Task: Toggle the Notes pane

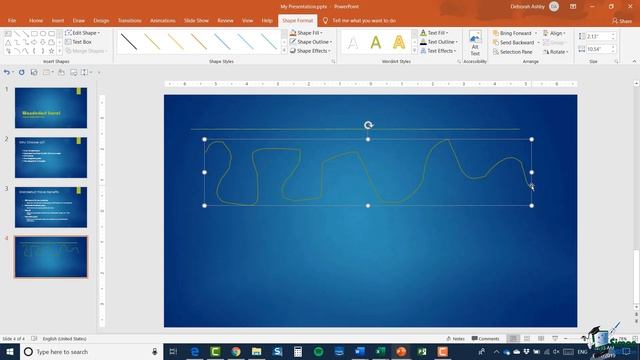Action: pos(456,338)
